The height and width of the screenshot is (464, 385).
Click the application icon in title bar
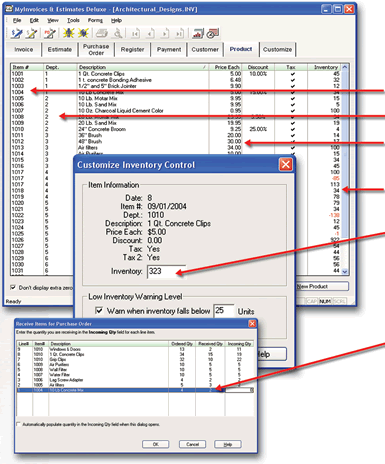click(x=10, y=9)
